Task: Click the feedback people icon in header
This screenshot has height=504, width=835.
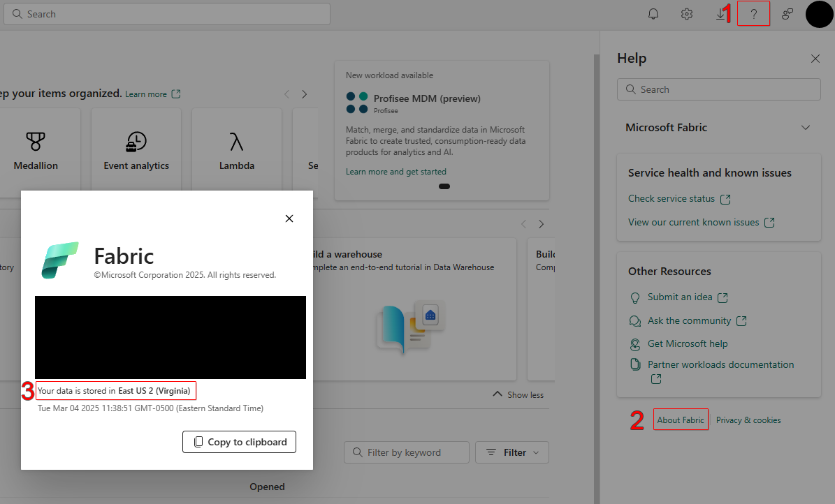Action: click(x=787, y=15)
